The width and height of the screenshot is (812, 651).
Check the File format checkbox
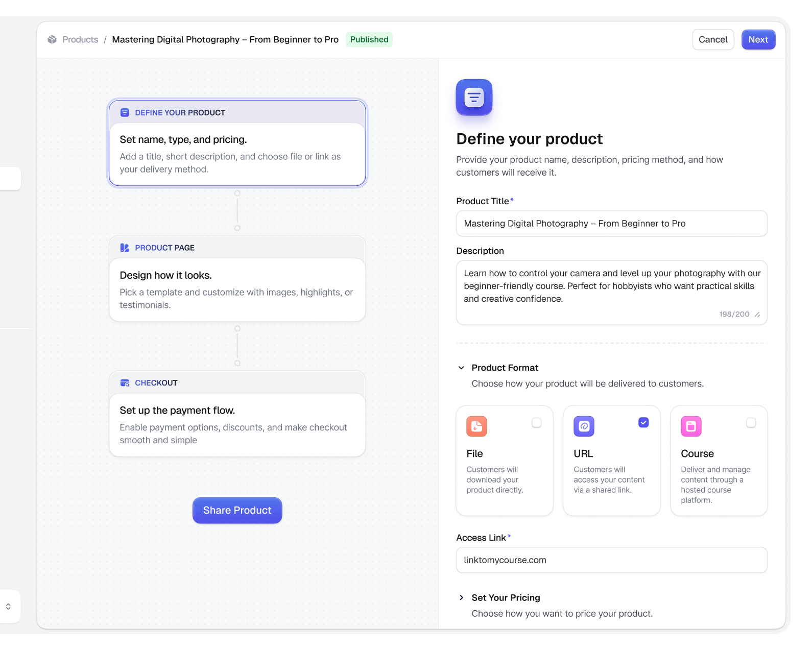(x=537, y=423)
